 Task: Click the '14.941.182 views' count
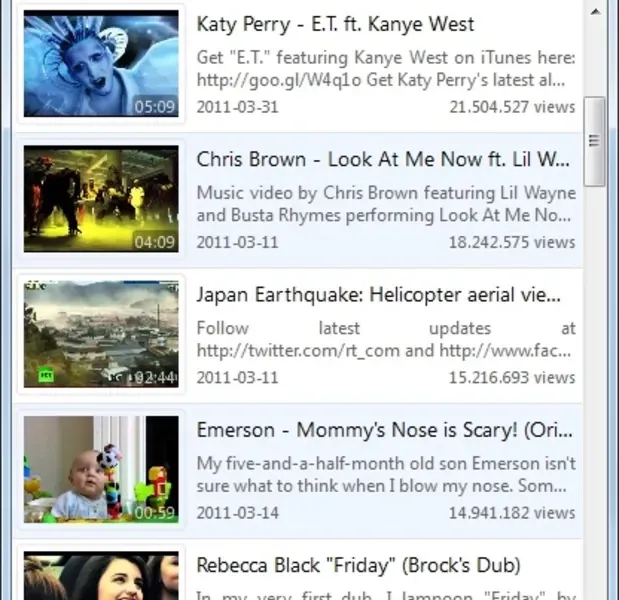512,513
